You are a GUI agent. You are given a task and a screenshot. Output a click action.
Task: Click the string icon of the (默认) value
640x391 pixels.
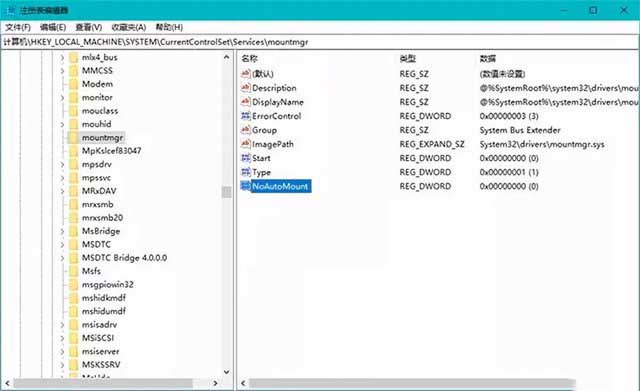click(x=245, y=74)
